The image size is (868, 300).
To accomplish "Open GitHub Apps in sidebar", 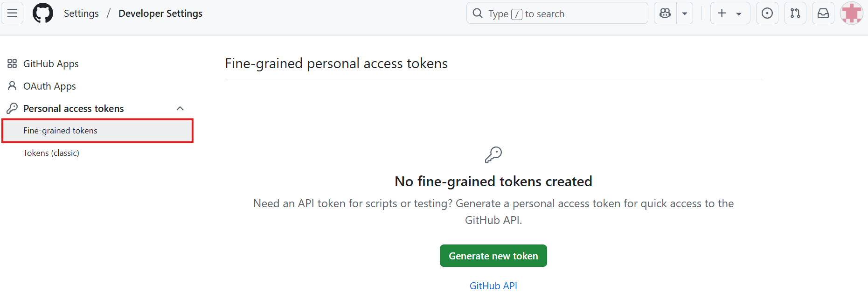I will point(51,64).
